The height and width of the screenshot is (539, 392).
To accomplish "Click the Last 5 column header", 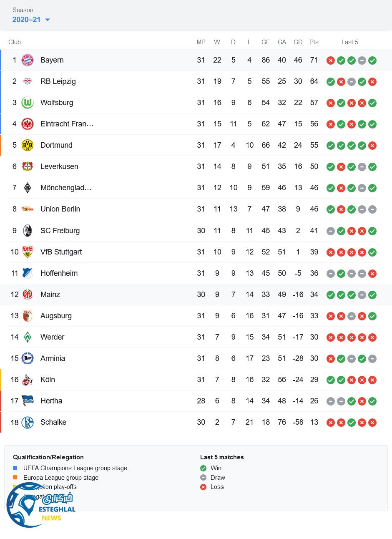I will coord(349,42).
